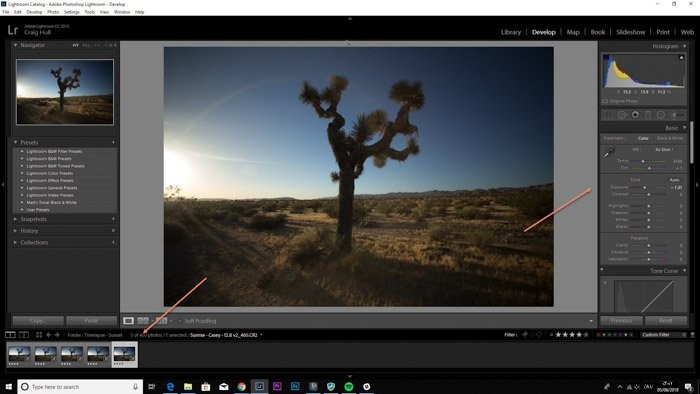
Task: Expand the Snapshots panel
Action: [15, 219]
